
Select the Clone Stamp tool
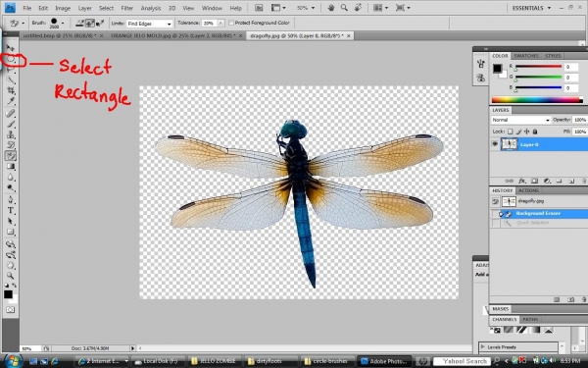(11, 134)
